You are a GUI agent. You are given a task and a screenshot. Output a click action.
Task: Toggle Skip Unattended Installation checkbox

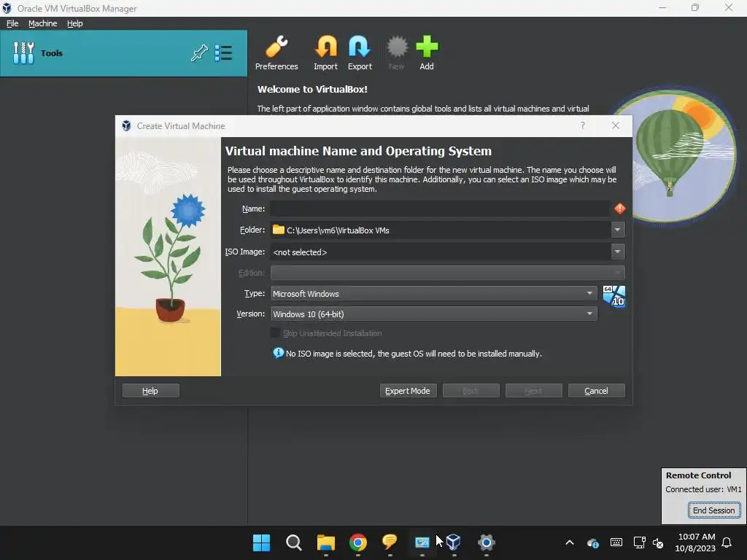pos(275,332)
